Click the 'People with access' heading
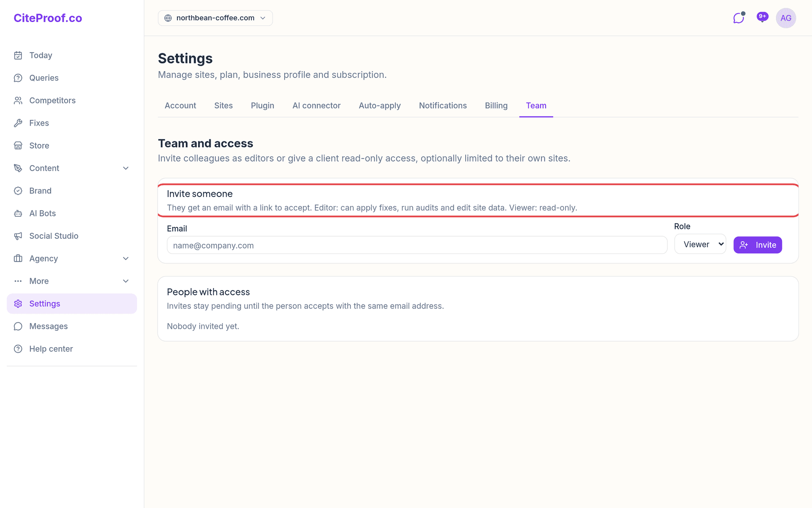The height and width of the screenshot is (508, 812). point(208,292)
